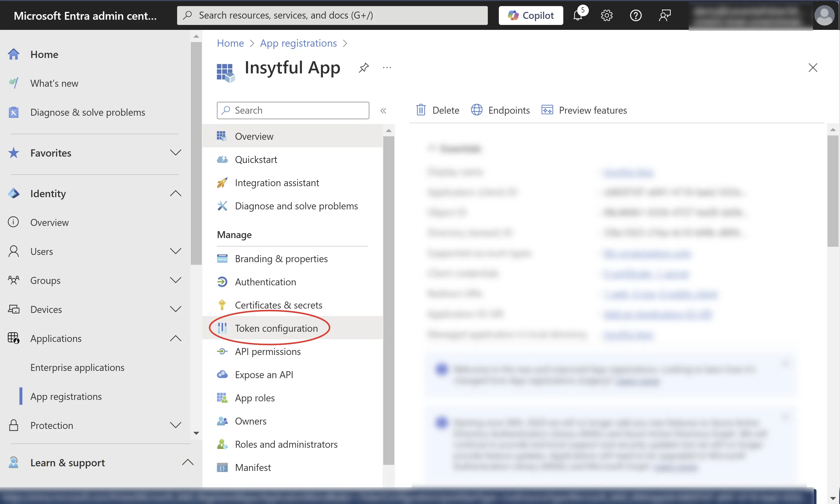
Task: Pin the Insytful App page
Action: click(364, 68)
